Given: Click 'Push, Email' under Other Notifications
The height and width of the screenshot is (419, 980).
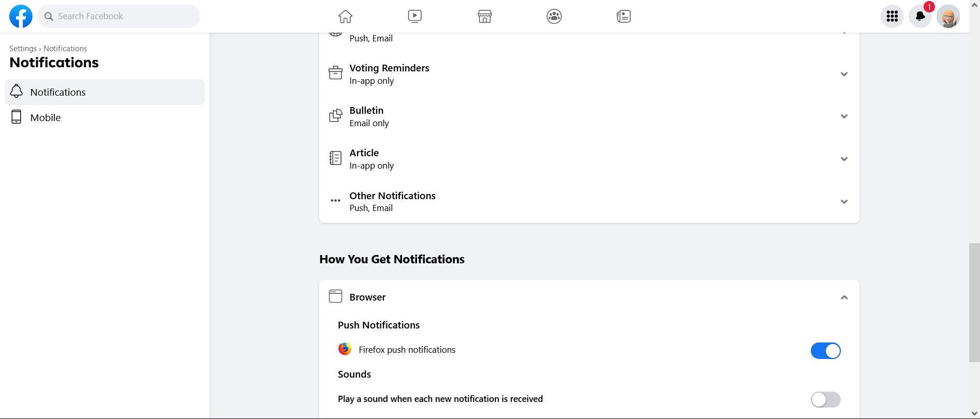Looking at the screenshot, I should (371, 208).
